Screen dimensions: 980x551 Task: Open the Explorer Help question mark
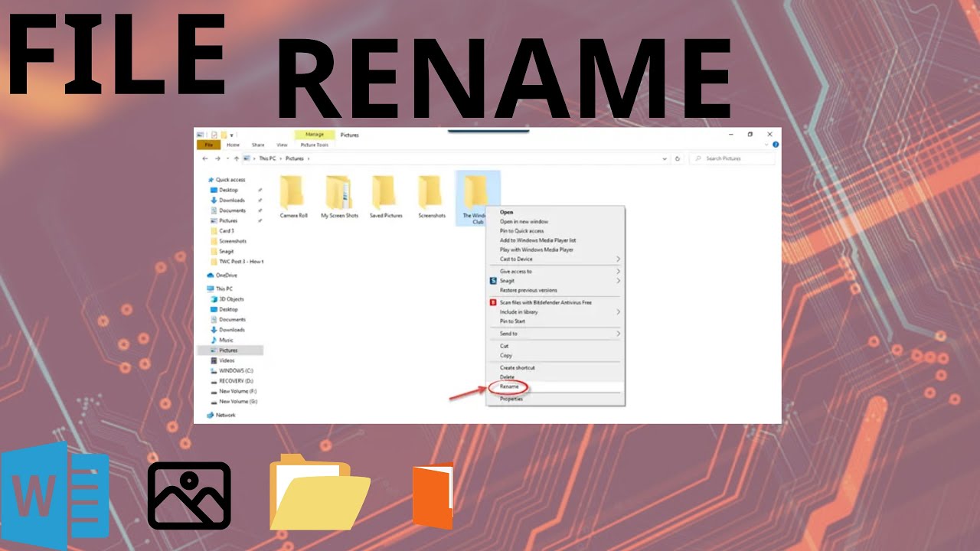click(776, 144)
